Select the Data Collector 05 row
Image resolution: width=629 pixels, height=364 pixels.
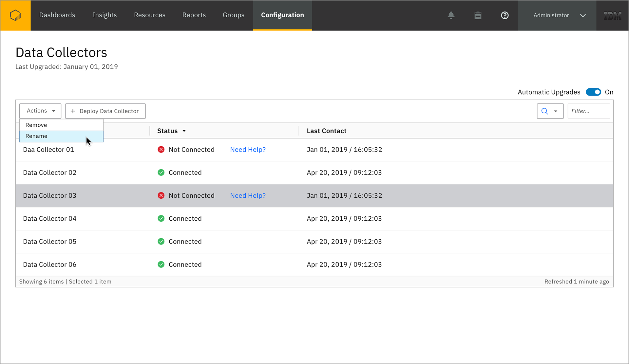(x=314, y=242)
